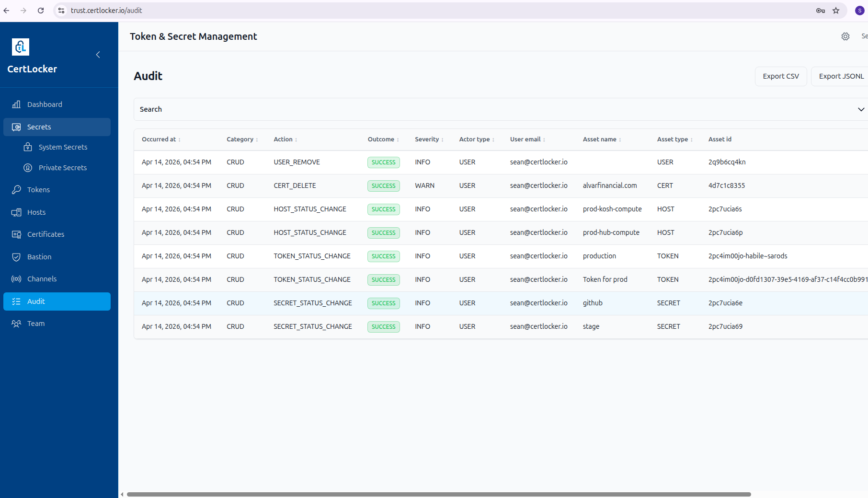Open the Dashboard menu item
Screen dimensions: 868x498
[x=57, y=104]
